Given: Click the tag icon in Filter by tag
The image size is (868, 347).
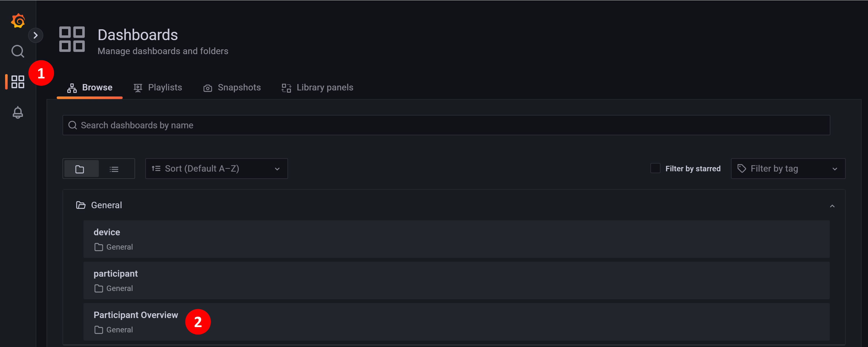Looking at the screenshot, I should click(742, 168).
